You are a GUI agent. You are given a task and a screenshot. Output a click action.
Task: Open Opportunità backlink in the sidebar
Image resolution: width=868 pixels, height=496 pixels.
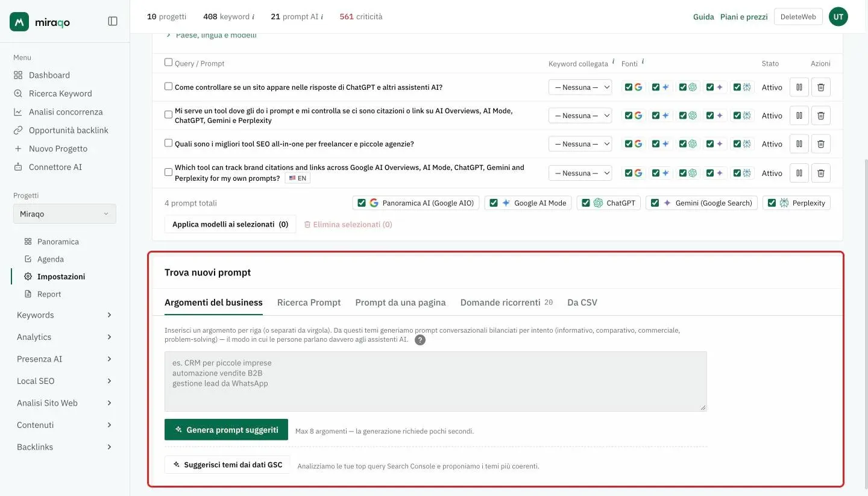[x=60, y=130]
